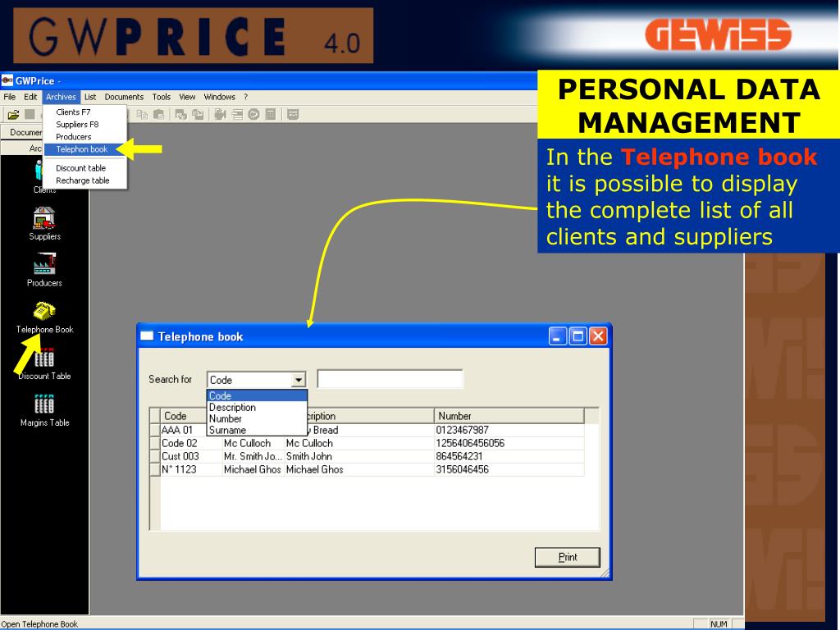
Task: Click the calculator icon in the toolbar
Action: tap(271, 115)
